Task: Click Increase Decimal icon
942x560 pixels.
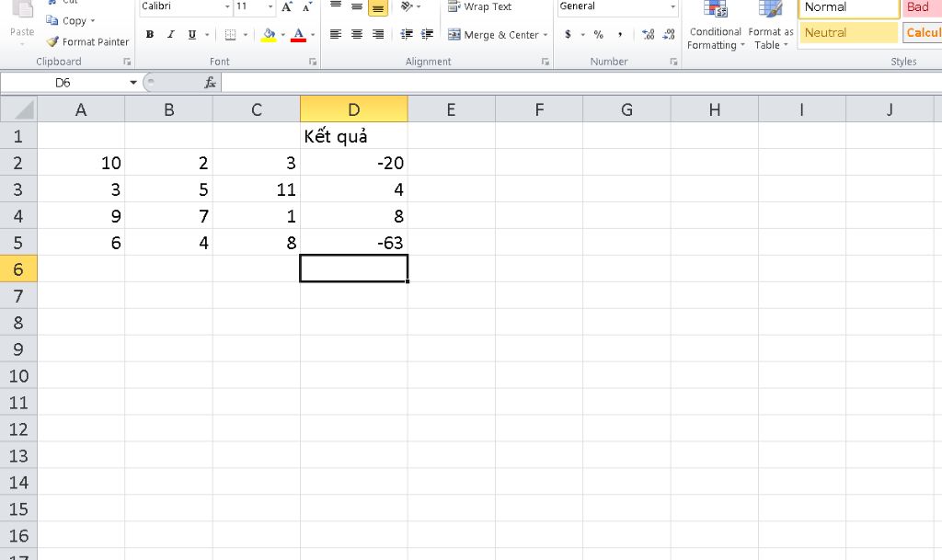Action: (x=649, y=34)
